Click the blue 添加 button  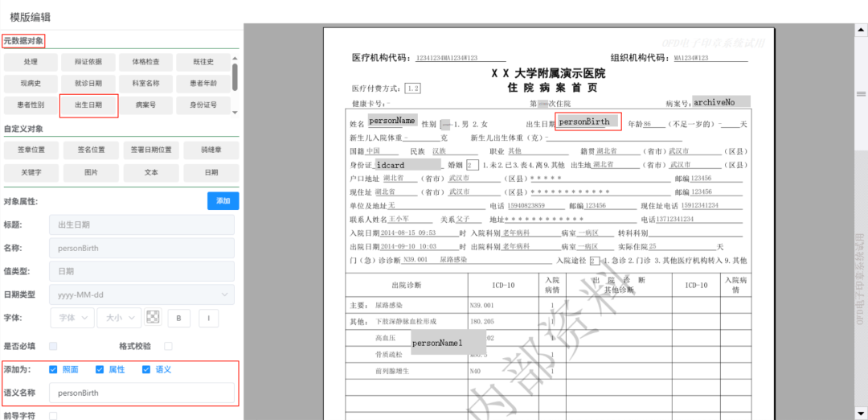click(223, 201)
